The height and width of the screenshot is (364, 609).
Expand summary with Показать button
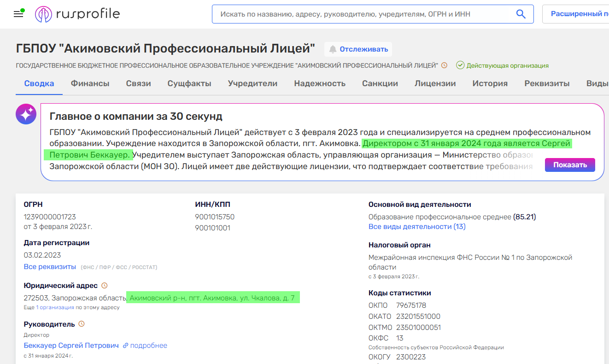(x=569, y=165)
